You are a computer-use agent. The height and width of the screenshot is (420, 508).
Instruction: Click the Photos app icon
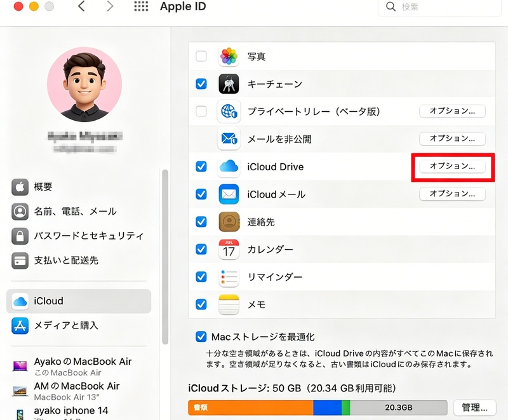(229, 57)
